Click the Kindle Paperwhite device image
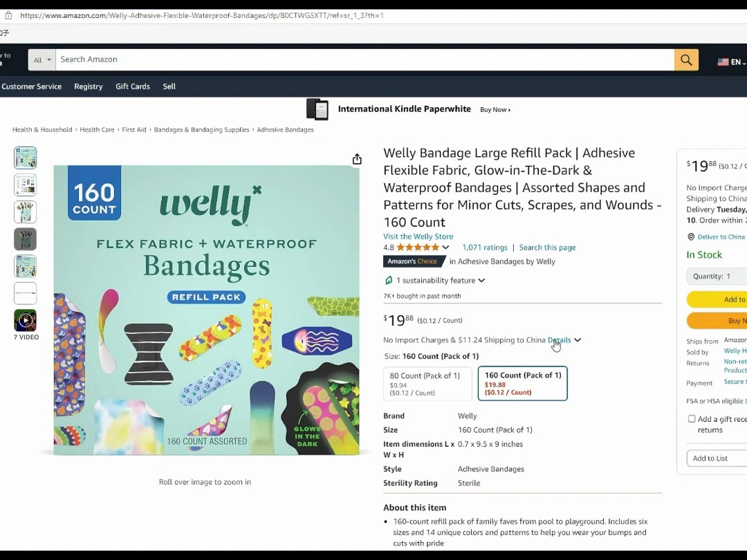The image size is (747, 560). coord(317,109)
